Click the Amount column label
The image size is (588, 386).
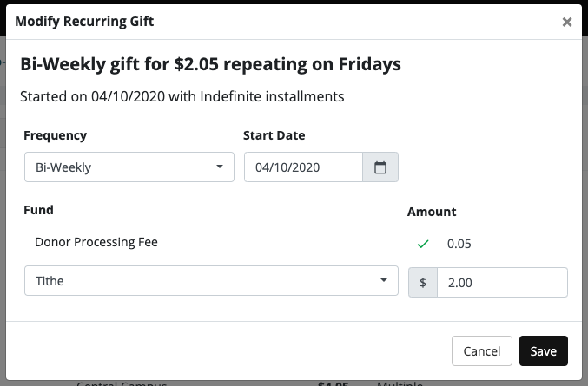[432, 211]
